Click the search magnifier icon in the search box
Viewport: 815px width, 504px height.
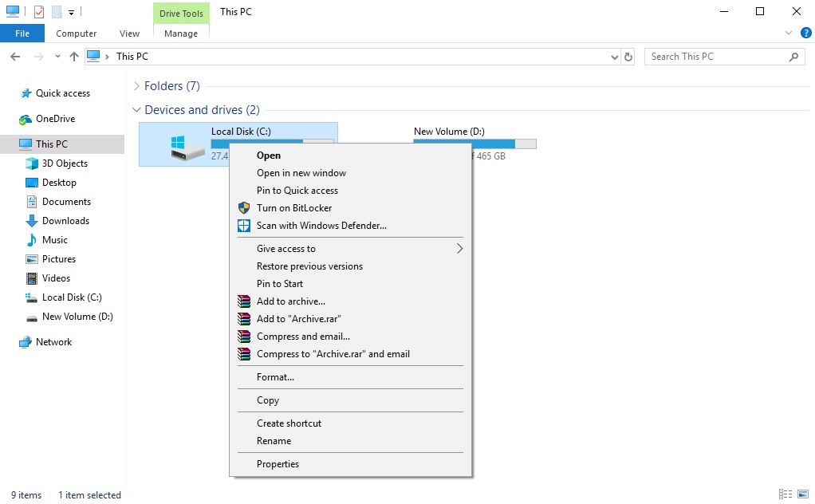pos(793,56)
